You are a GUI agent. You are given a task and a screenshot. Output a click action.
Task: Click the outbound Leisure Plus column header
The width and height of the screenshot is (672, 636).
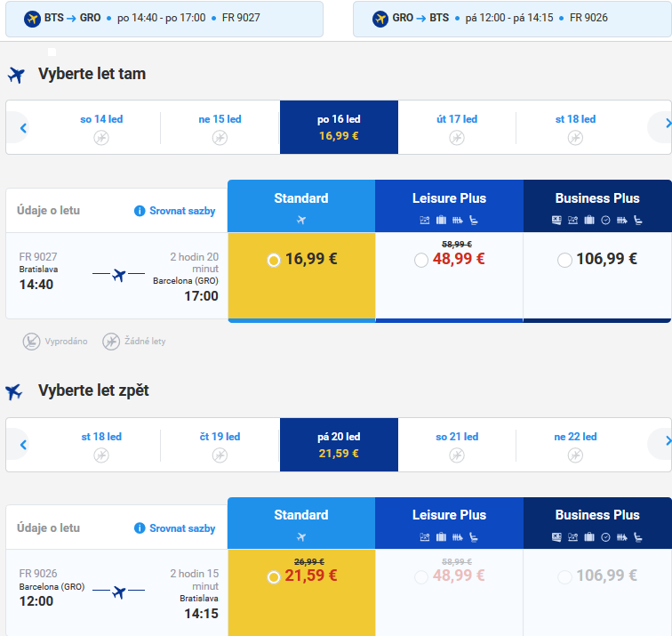(x=449, y=206)
